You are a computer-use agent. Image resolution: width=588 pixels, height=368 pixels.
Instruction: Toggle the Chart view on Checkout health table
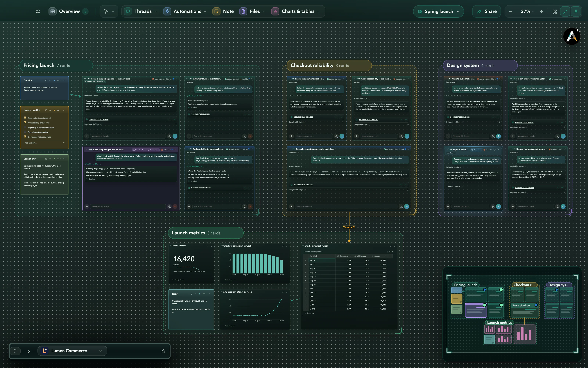point(390,251)
